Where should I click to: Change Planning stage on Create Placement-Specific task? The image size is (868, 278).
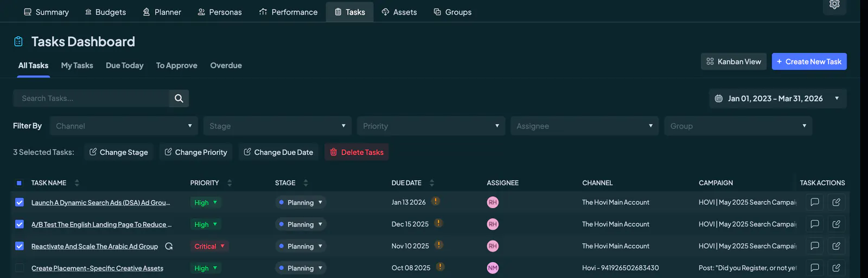(x=301, y=268)
